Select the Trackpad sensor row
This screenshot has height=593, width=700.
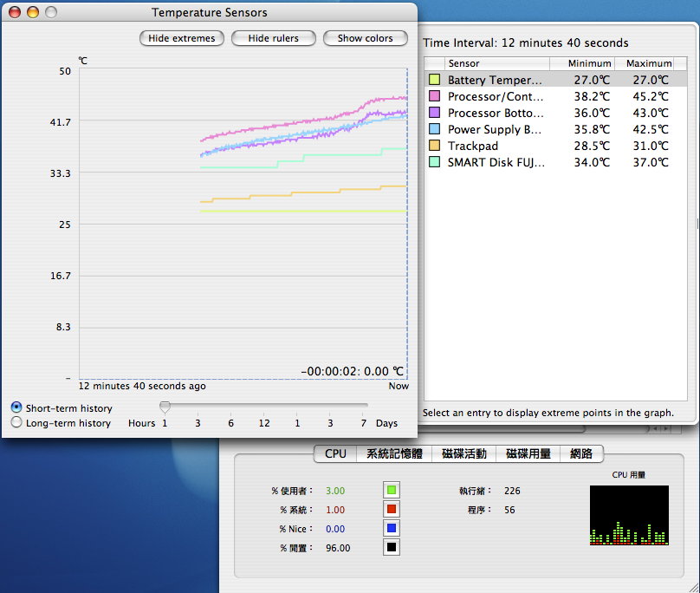click(555, 146)
